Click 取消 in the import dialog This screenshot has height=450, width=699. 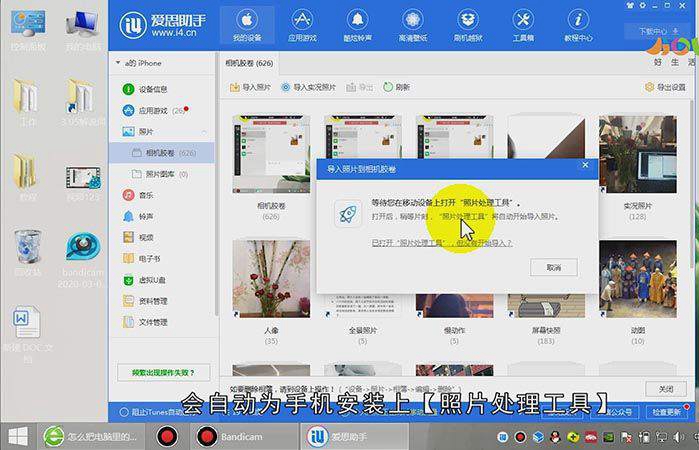pyautogui.click(x=554, y=267)
